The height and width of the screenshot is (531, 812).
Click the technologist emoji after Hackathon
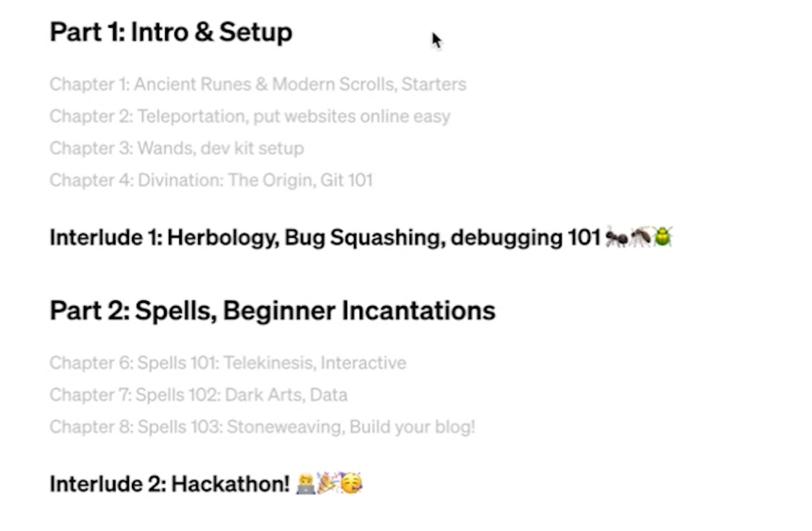[x=305, y=484]
